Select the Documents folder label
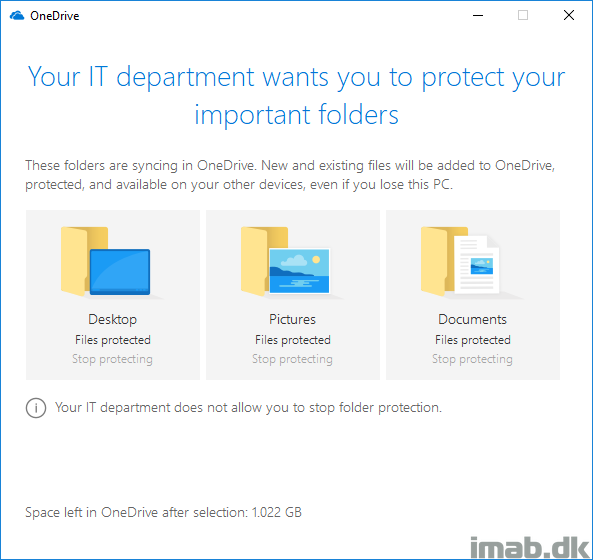This screenshot has width=593, height=560. click(x=472, y=320)
